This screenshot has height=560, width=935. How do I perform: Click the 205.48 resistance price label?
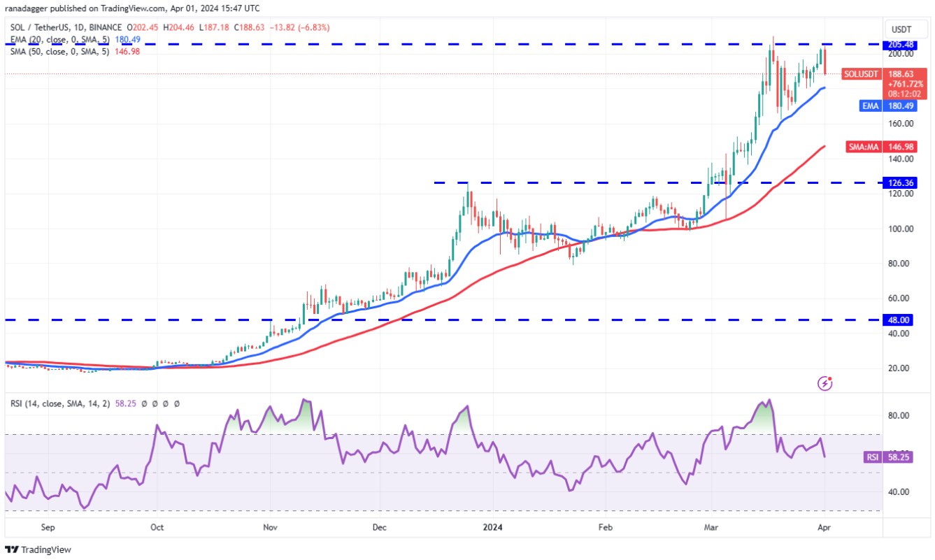click(x=899, y=45)
